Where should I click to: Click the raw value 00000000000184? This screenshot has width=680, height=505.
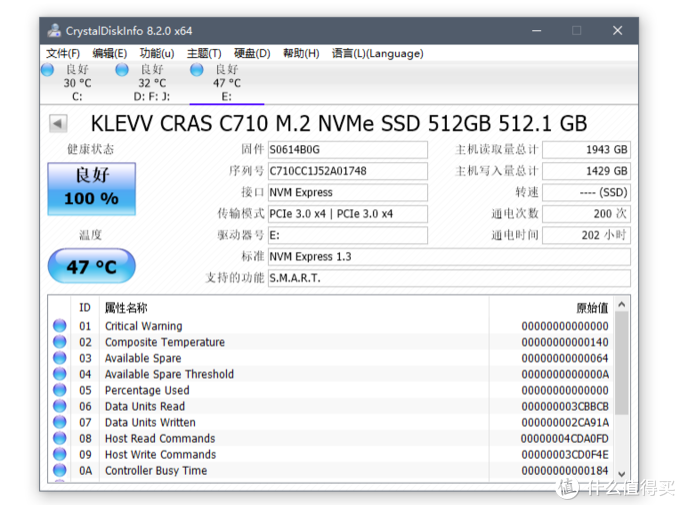click(x=565, y=470)
